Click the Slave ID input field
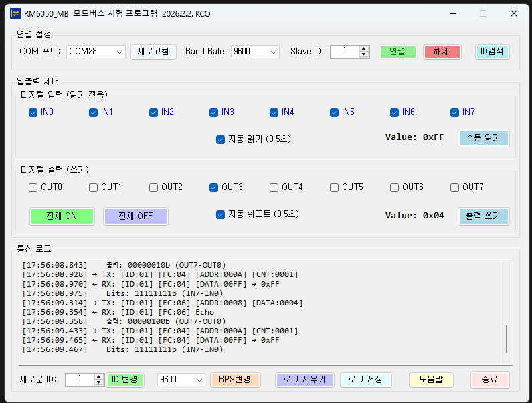 click(345, 52)
